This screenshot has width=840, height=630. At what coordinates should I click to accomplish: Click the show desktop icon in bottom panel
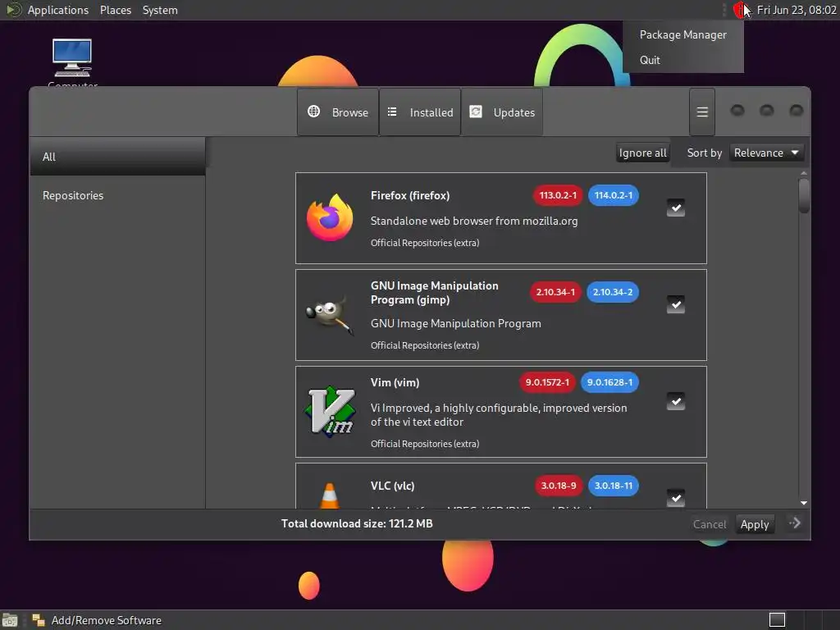[x=10, y=620]
